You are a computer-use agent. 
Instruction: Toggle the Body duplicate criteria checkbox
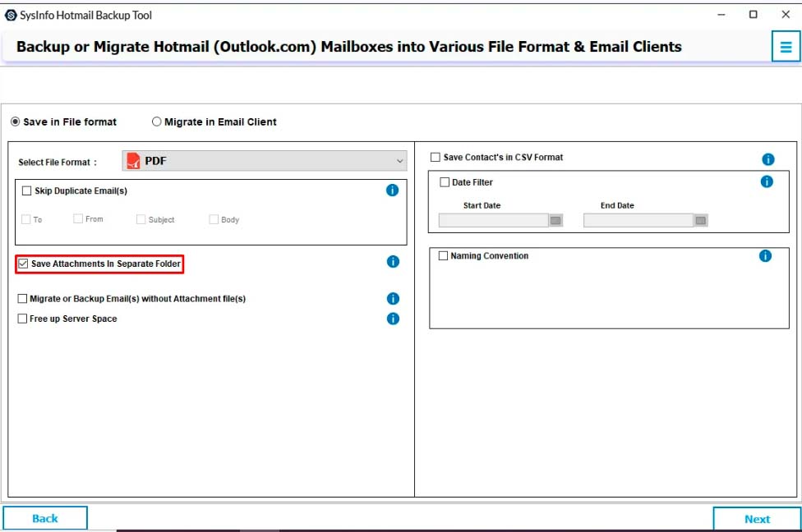pyautogui.click(x=214, y=219)
